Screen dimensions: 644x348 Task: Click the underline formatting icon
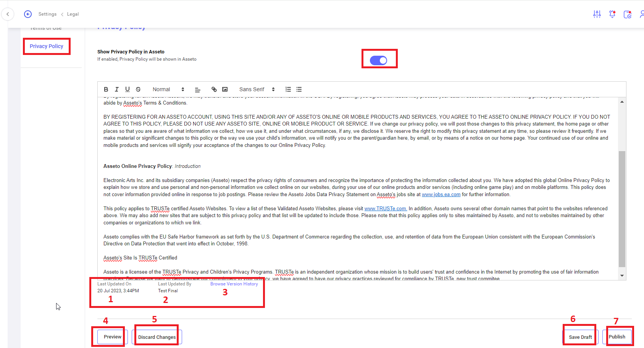click(128, 89)
